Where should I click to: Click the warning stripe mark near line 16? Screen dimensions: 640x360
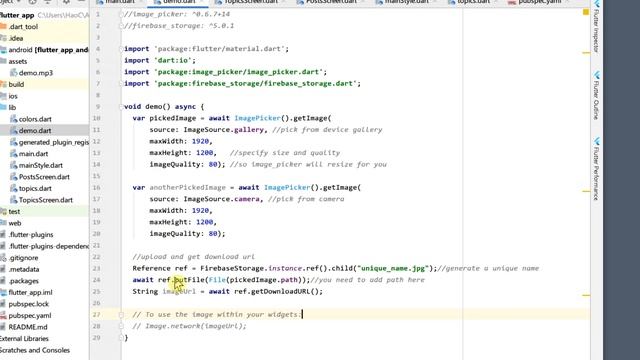click(x=586, y=191)
